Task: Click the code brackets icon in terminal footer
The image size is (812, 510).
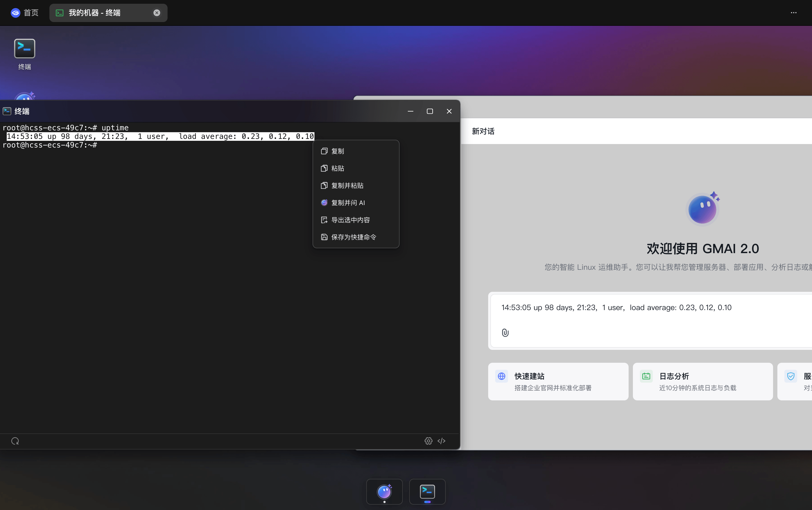Action: pyautogui.click(x=441, y=441)
